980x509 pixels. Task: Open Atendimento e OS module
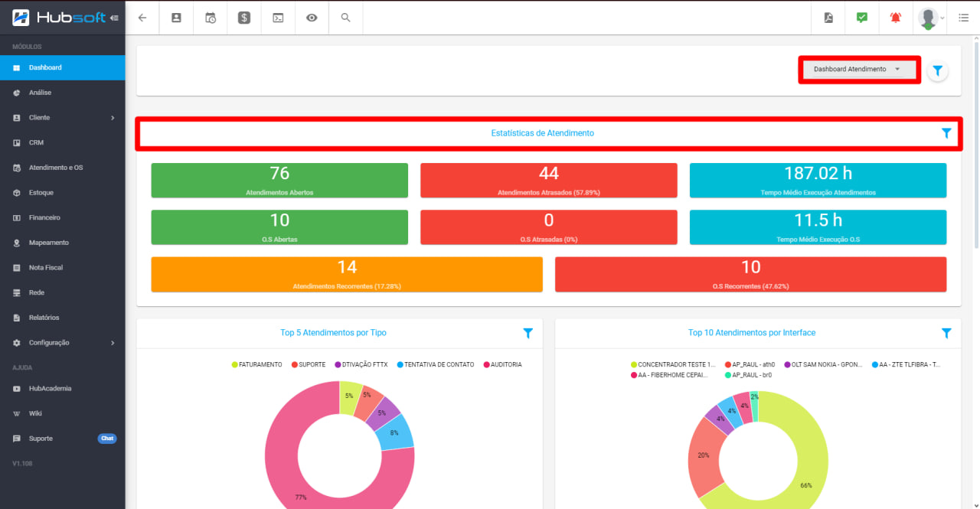(x=62, y=168)
